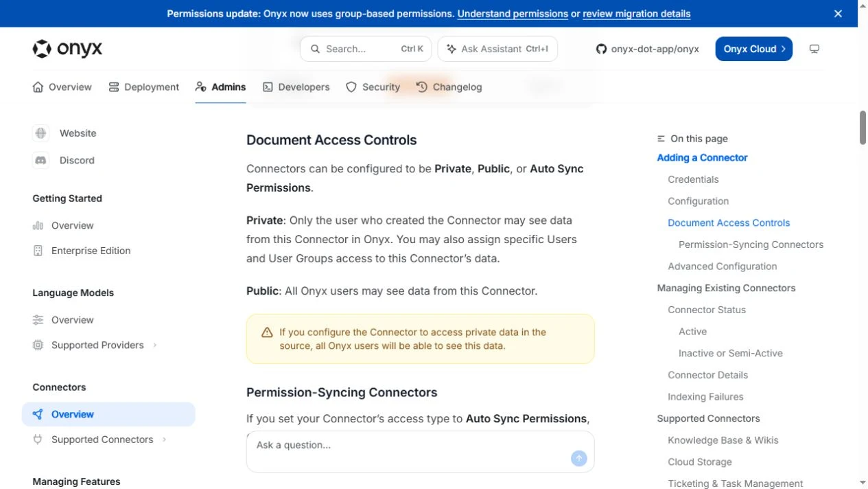The image size is (868, 489).
Task: Click the search magnifier icon
Action: 316,49
